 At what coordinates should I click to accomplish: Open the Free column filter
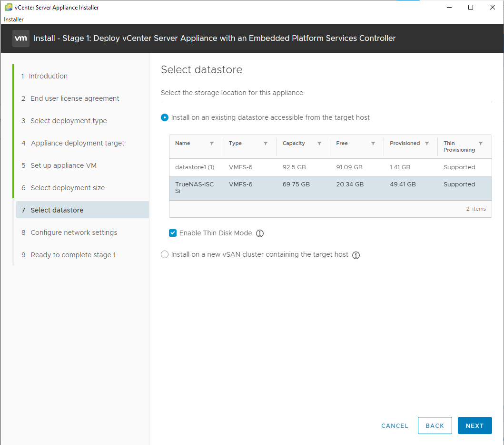(x=373, y=144)
